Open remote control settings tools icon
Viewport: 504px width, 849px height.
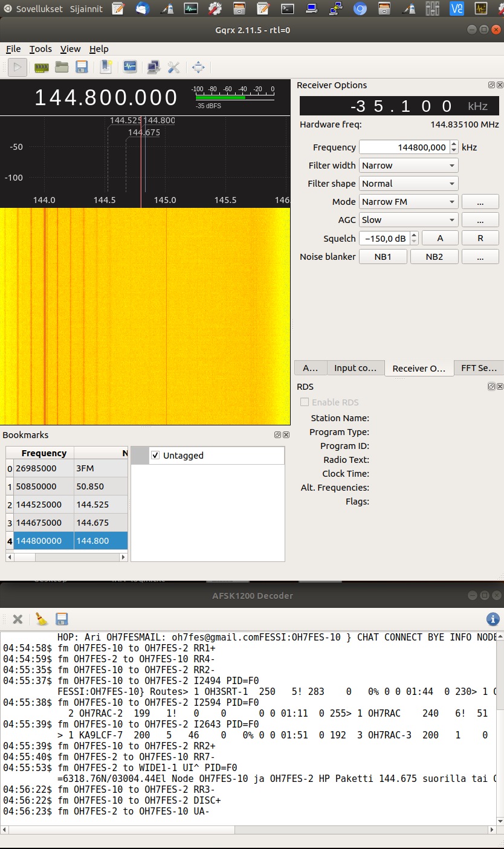(174, 67)
